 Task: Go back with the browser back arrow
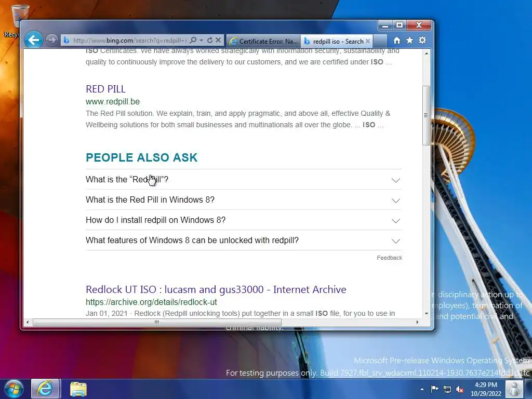point(34,40)
